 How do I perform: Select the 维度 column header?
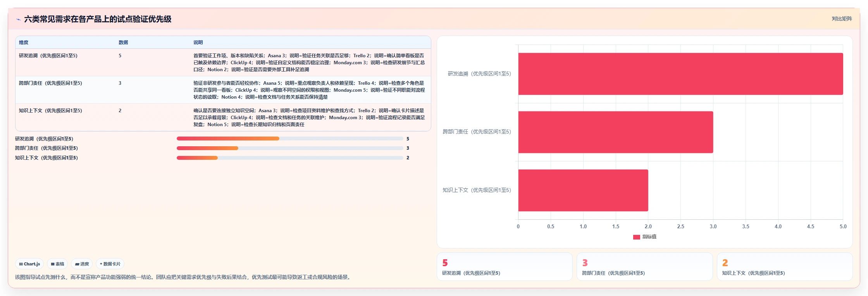tap(24, 43)
